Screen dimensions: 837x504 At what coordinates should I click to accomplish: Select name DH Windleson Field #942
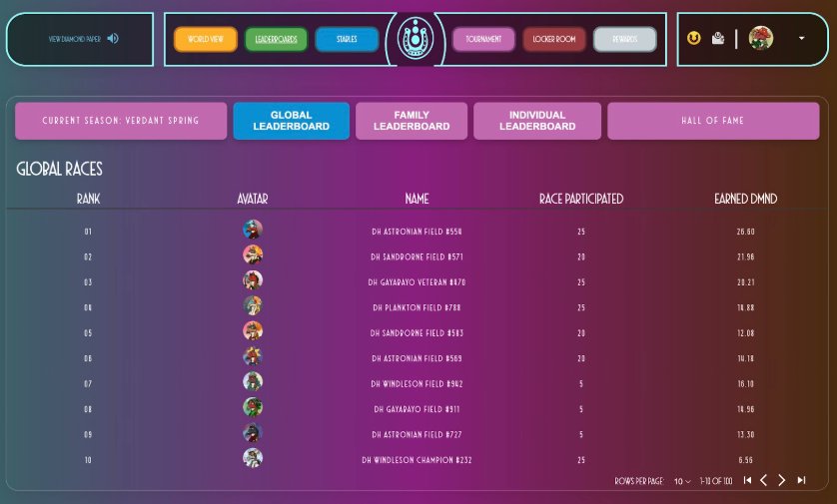coord(417,384)
